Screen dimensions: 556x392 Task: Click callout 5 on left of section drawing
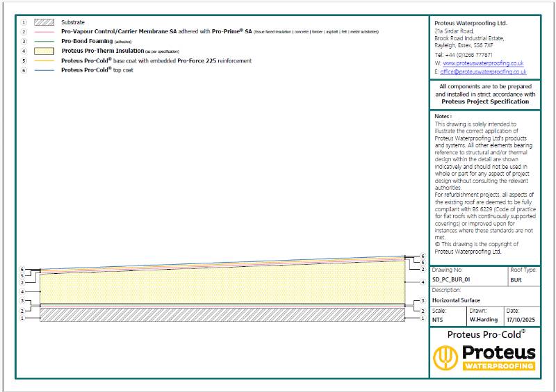click(x=22, y=276)
